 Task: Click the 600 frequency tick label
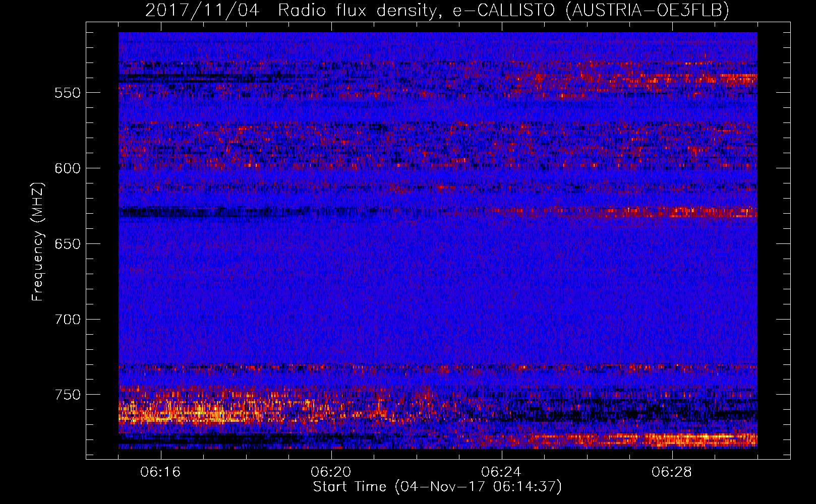tap(68, 168)
